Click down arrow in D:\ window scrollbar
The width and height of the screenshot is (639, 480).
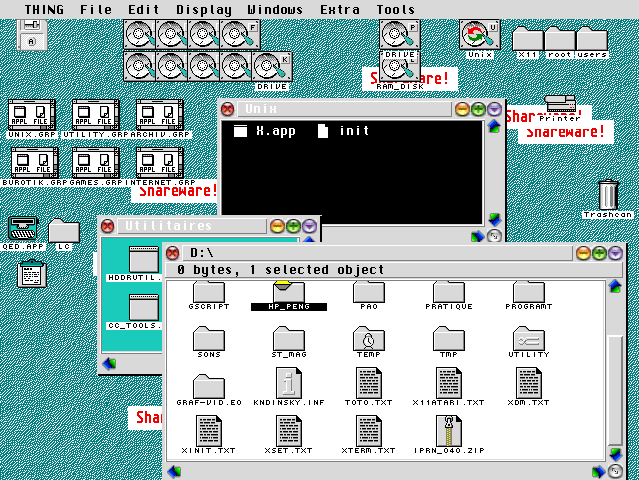click(x=615, y=454)
